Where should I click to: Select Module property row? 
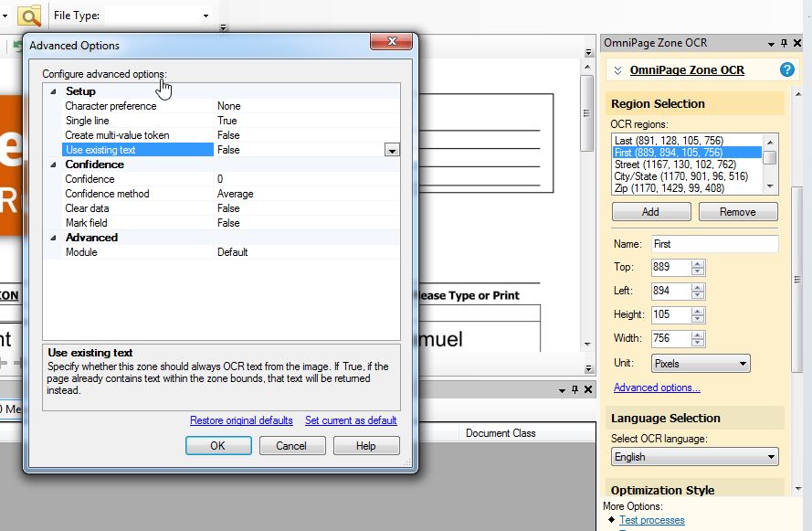pyautogui.click(x=231, y=252)
